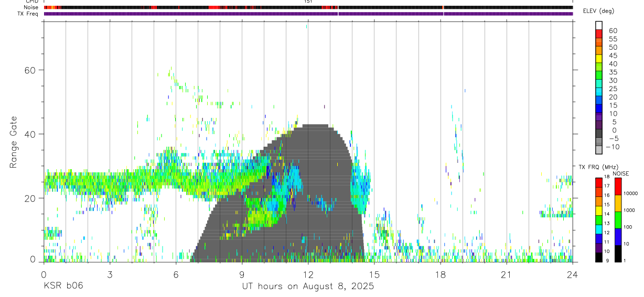This screenshot has width=644, height=297.
Task: Click the '55' label on elevation colorbar
Action: tap(613, 39)
